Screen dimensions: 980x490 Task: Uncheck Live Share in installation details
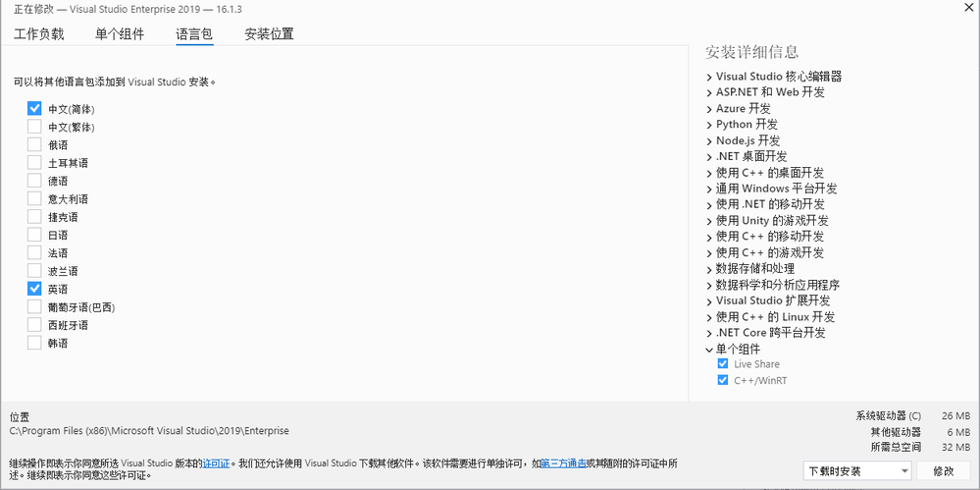(723, 364)
